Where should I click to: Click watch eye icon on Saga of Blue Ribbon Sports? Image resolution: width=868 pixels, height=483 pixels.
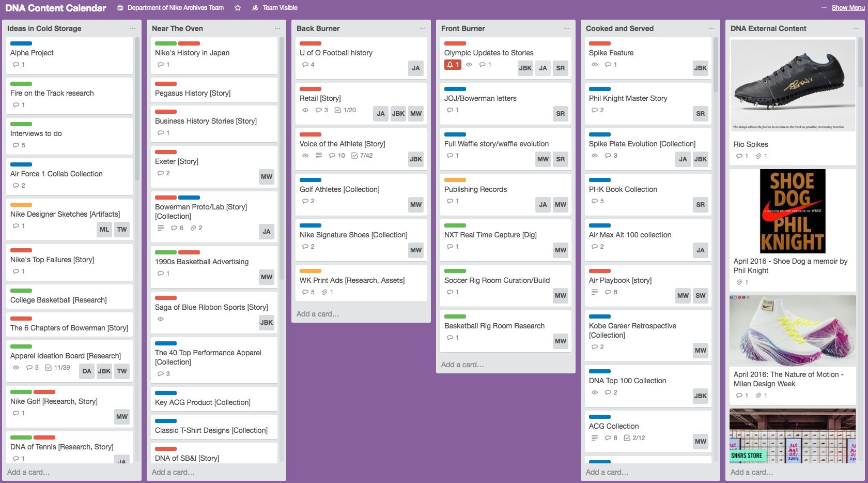[161, 319]
